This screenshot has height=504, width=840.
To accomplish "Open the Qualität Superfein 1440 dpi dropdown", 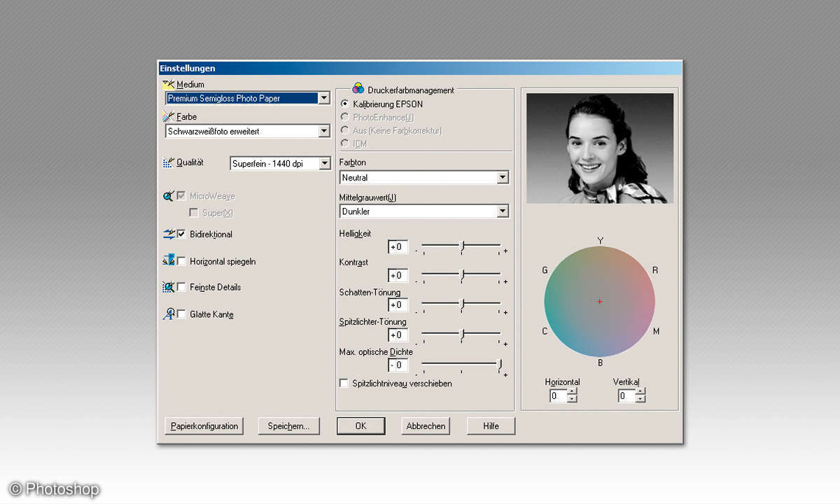I will click(324, 163).
